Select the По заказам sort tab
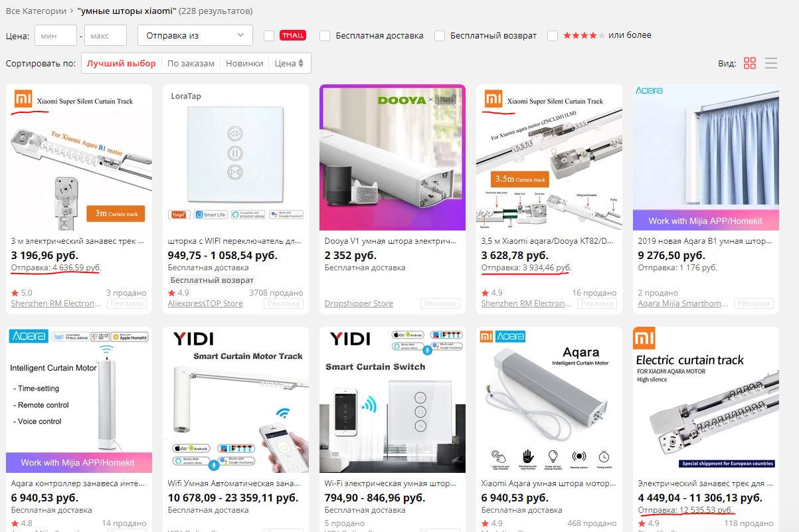This screenshot has height=532, width=799. (x=191, y=63)
